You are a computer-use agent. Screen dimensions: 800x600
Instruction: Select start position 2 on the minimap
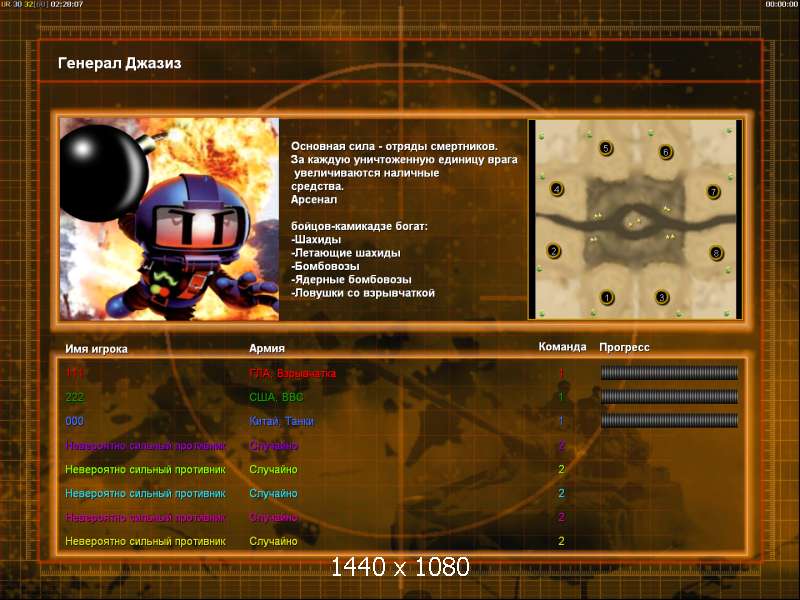pyautogui.click(x=554, y=251)
